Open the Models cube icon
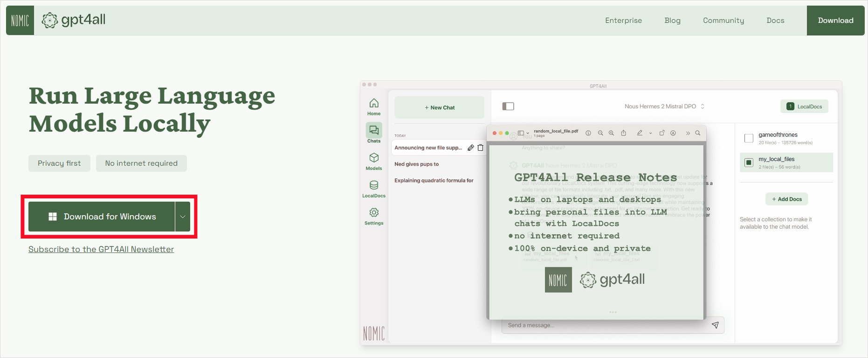 point(374,158)
